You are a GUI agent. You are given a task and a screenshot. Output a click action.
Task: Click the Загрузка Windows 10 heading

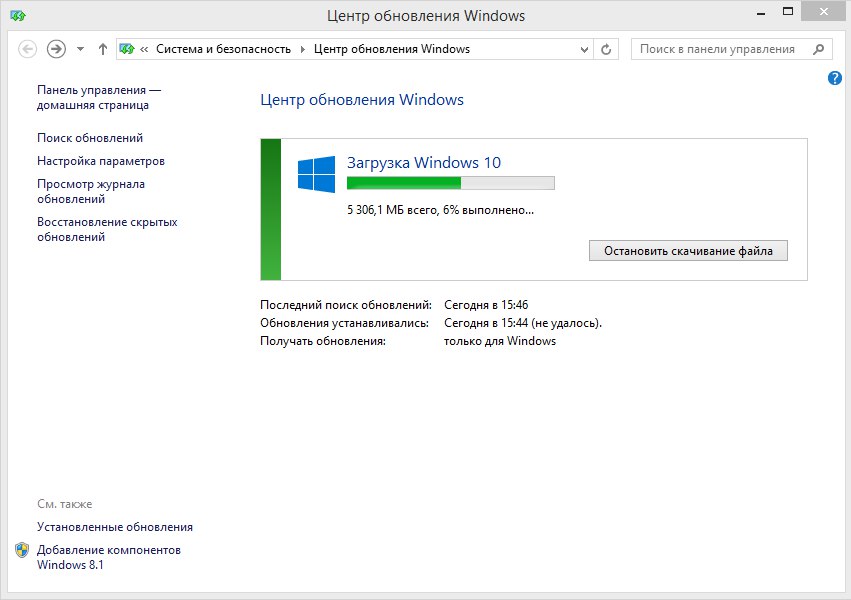[424, 163]
